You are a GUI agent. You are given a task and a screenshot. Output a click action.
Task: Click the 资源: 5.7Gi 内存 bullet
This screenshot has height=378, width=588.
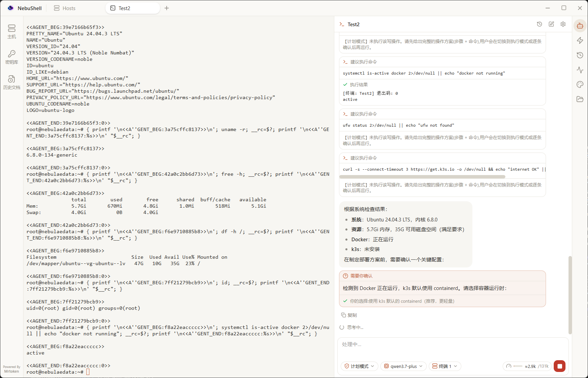coord(408,229)
